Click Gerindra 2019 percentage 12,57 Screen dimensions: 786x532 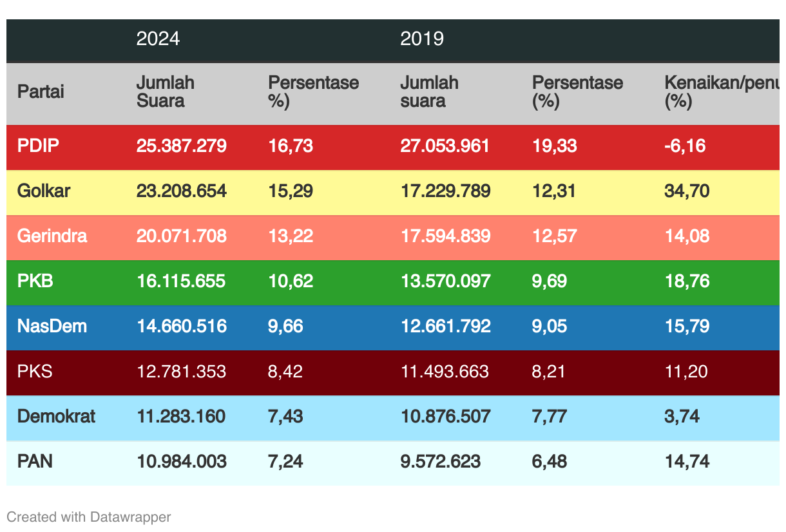(x=555, y=236)
